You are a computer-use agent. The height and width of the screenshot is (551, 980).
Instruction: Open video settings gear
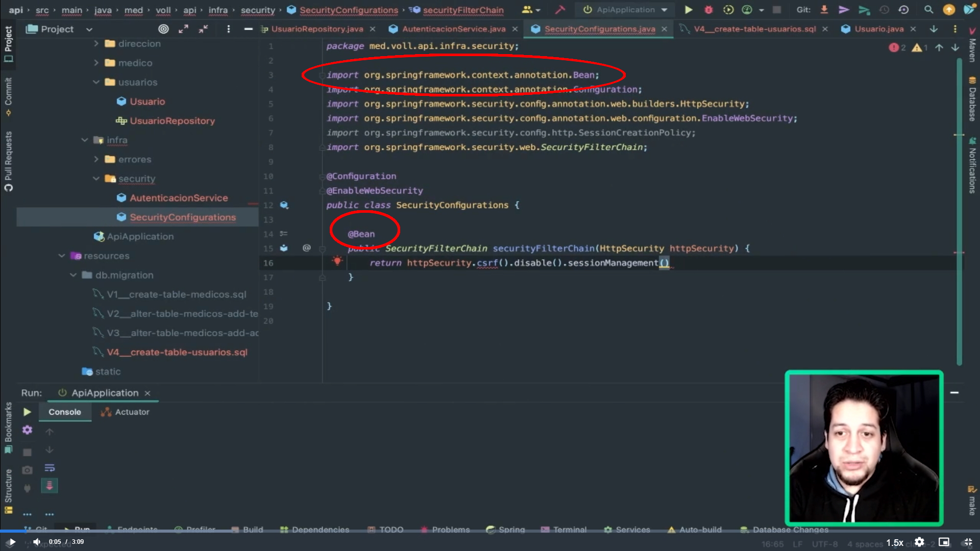[919, 542]
